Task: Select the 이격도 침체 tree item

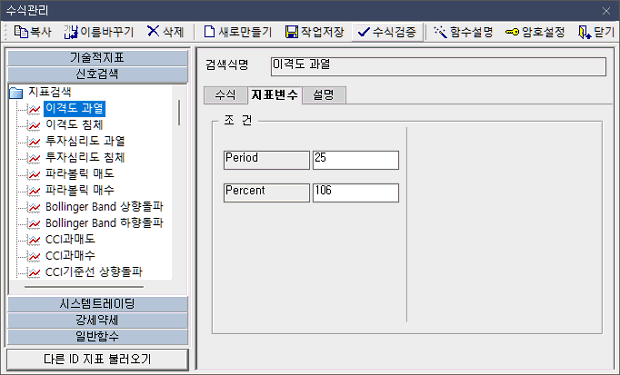Action: pos(74,125)
